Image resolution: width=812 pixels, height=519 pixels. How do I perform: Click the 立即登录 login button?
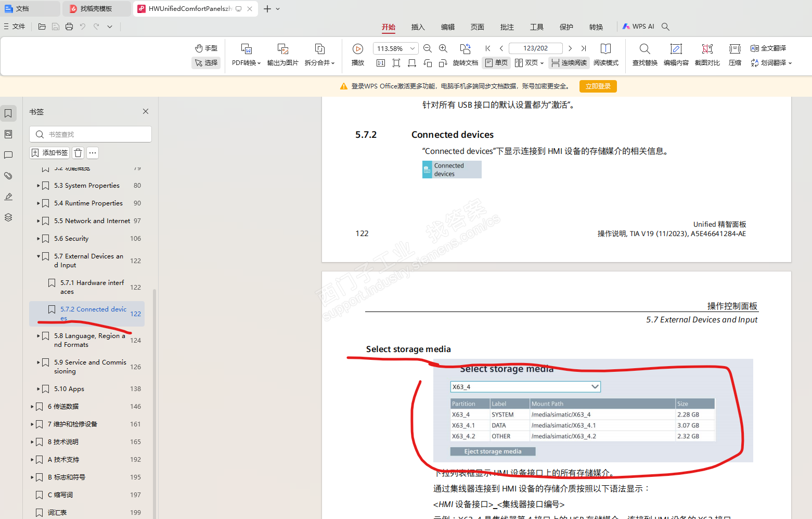coord(598,86)
